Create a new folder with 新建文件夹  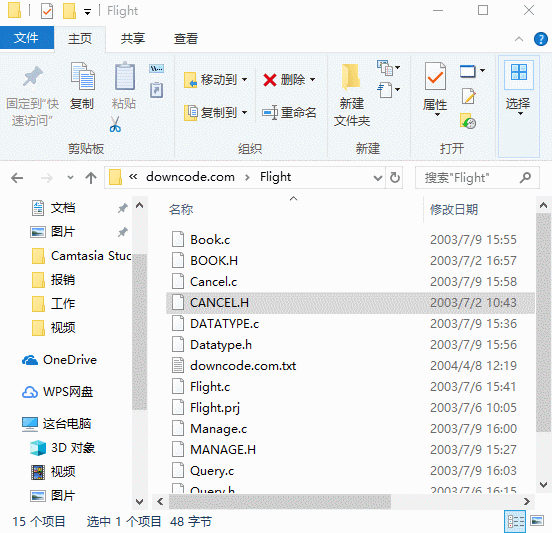[x=351, y=94]
